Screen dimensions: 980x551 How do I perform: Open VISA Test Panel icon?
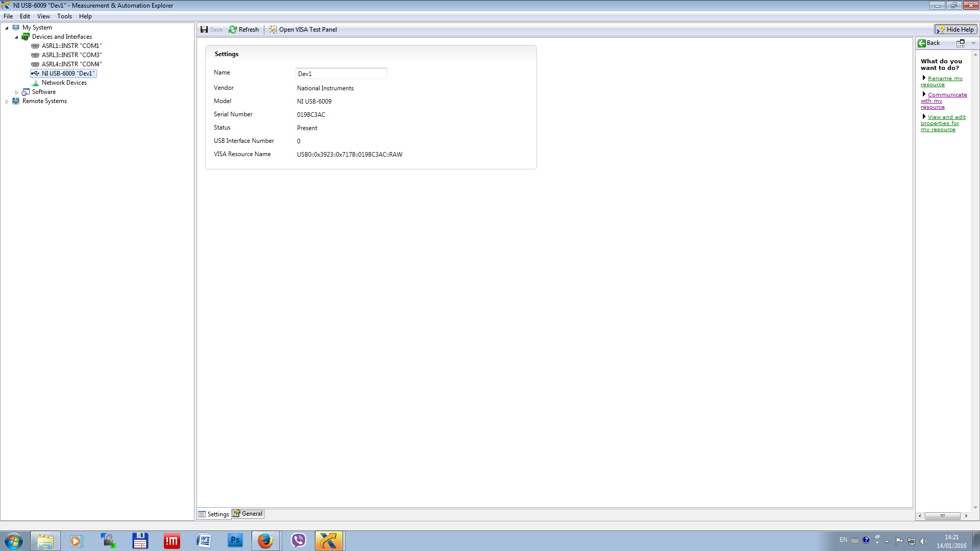tap(273, 29)
